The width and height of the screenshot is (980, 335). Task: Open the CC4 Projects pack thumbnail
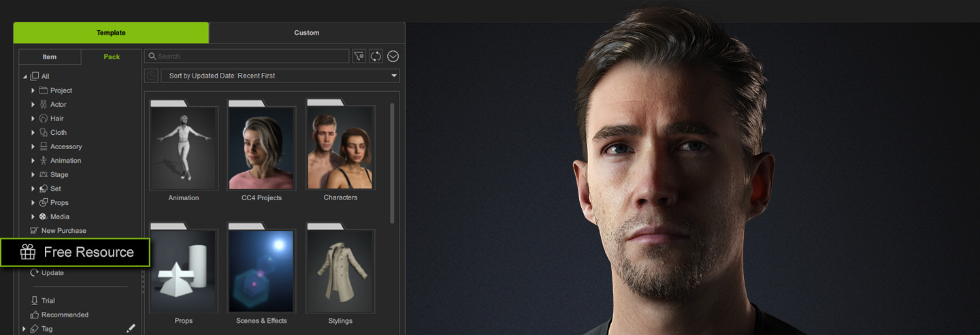pyautogui.click(x=261, y=148)
